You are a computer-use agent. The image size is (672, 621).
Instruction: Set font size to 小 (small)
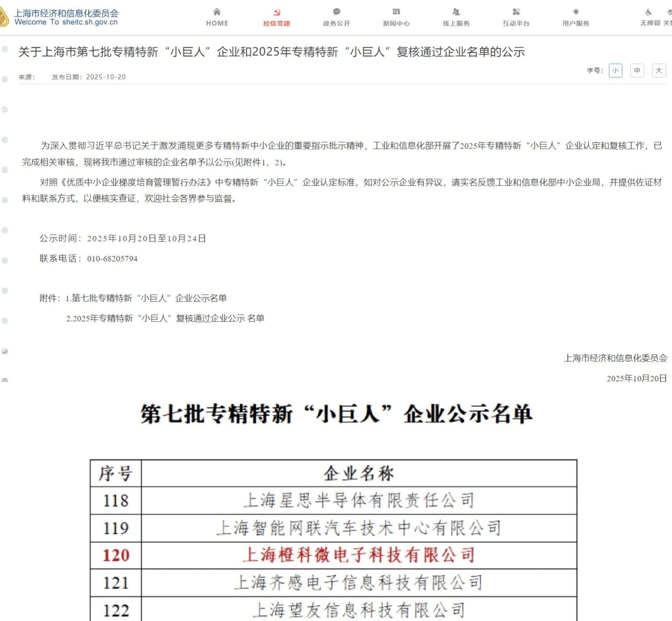[615, 71]
